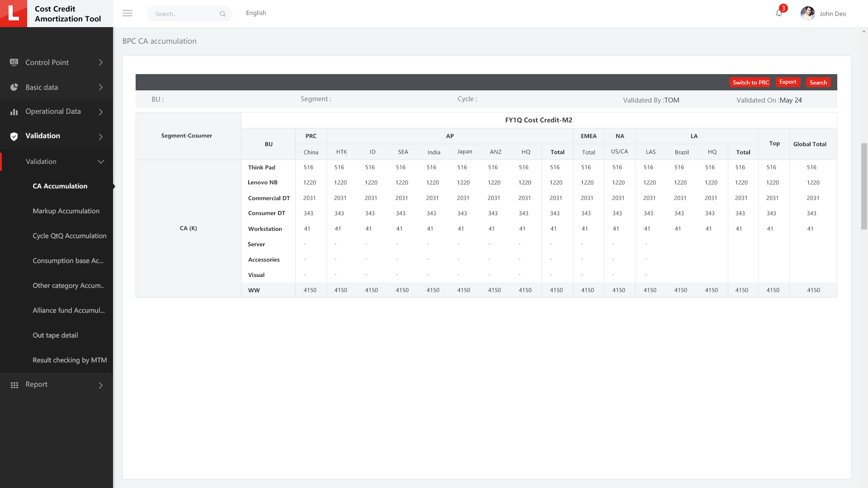Open the Control Point menu

[57, 62]
